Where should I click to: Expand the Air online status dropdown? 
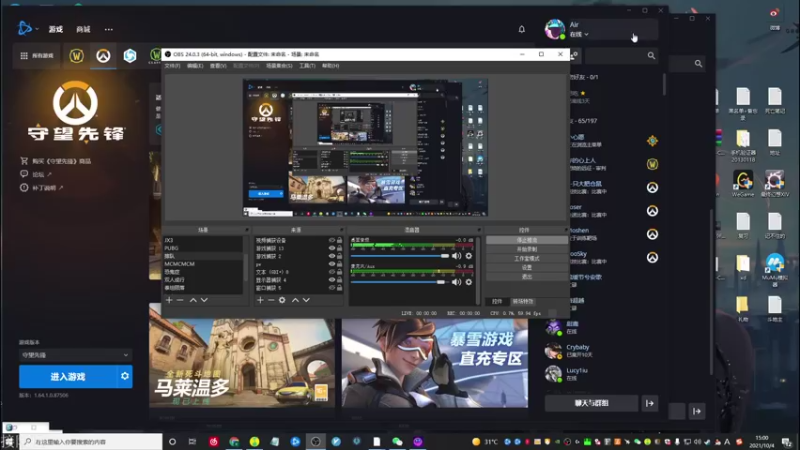[x=579, y=35]
